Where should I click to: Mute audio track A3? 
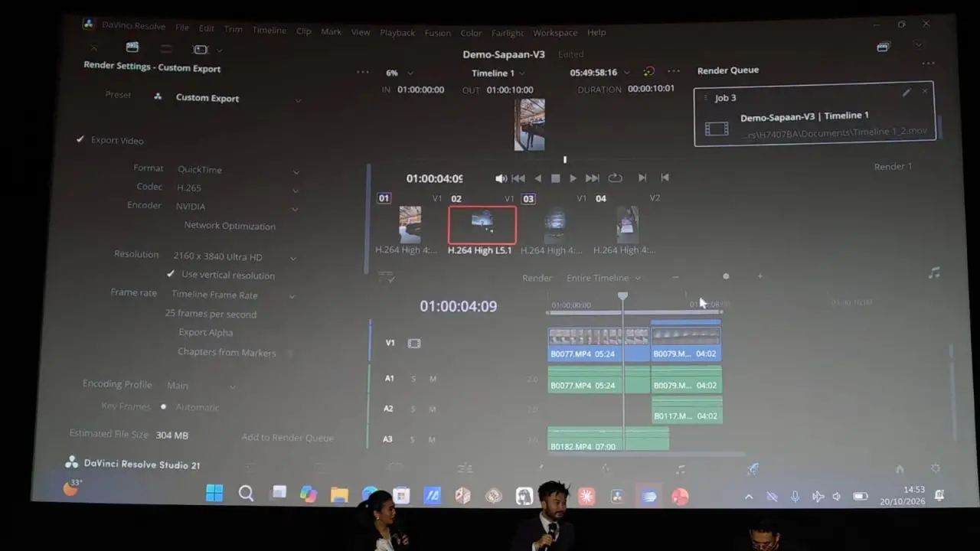[433, 440]
